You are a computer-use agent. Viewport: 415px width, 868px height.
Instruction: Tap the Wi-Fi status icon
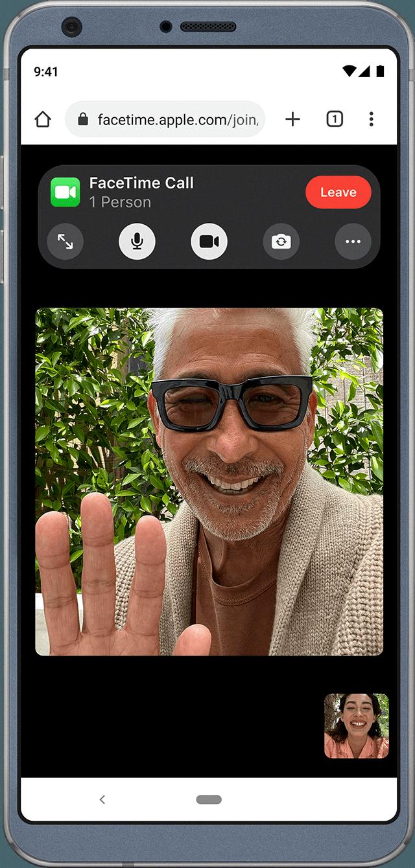click(x=350, y=71)
